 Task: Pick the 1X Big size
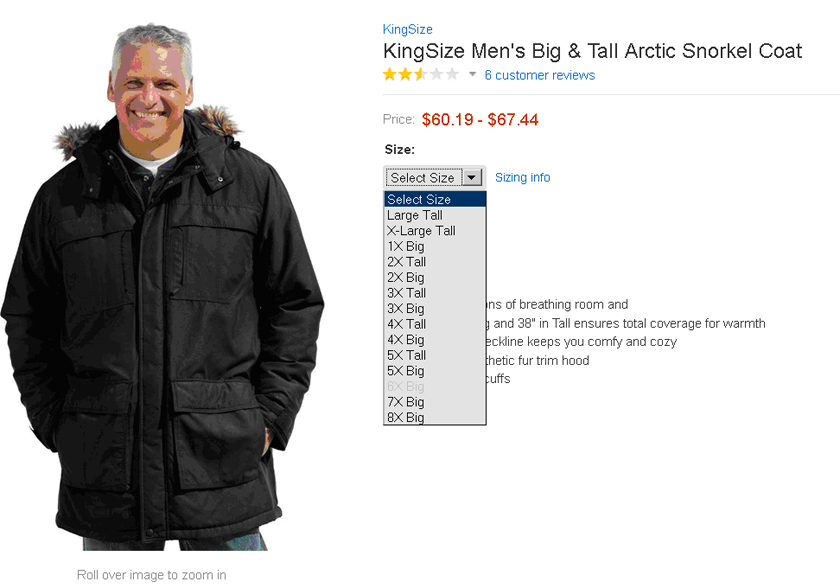tap(406, 246)
